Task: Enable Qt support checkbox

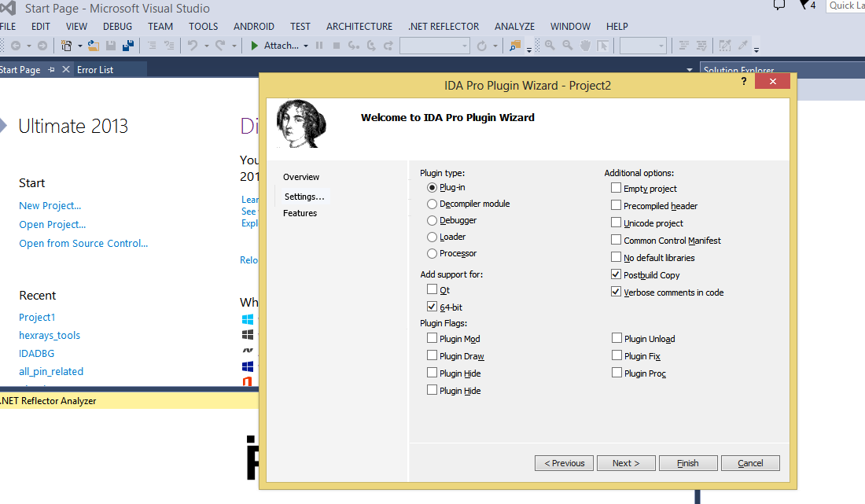Action: (432, 289)
